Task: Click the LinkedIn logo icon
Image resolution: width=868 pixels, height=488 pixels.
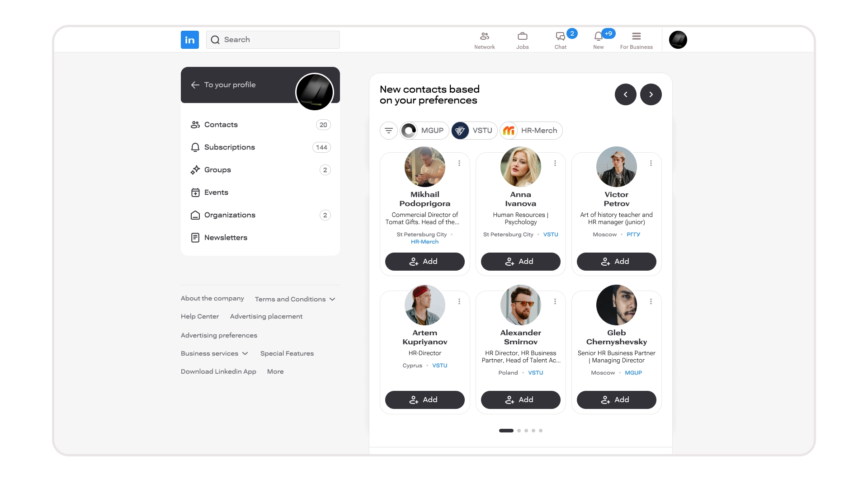Action: point(190,40)
